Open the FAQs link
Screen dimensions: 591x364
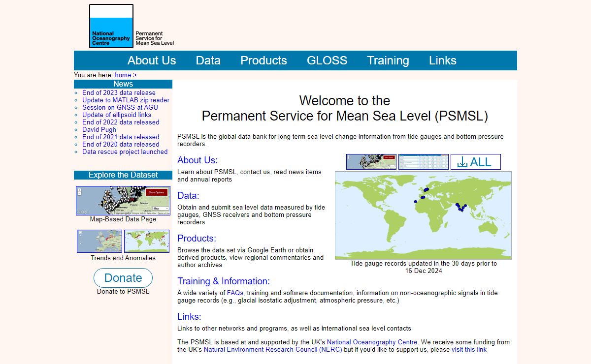click(235, 293)
